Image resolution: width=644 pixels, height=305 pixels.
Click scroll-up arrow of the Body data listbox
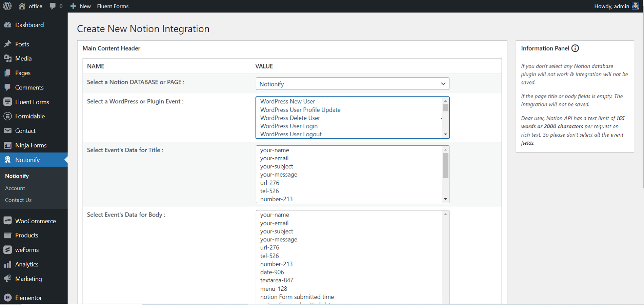[446, 214]
